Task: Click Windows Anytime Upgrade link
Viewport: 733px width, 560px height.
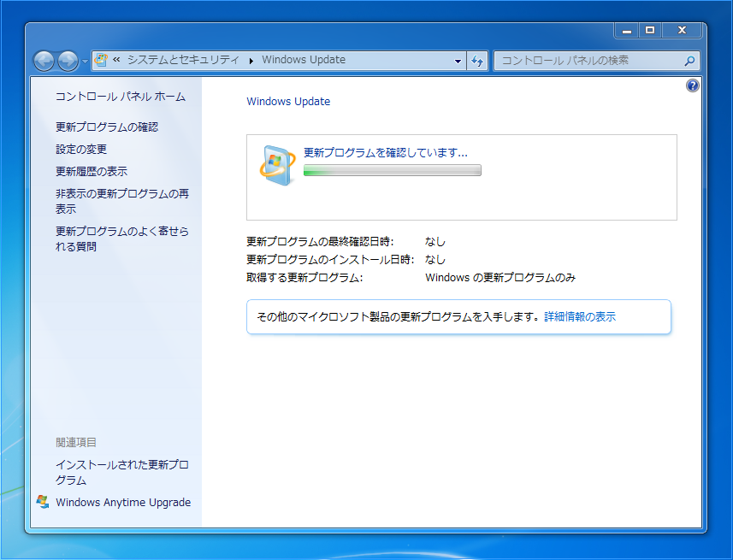Action: click(x=123, y=503)
